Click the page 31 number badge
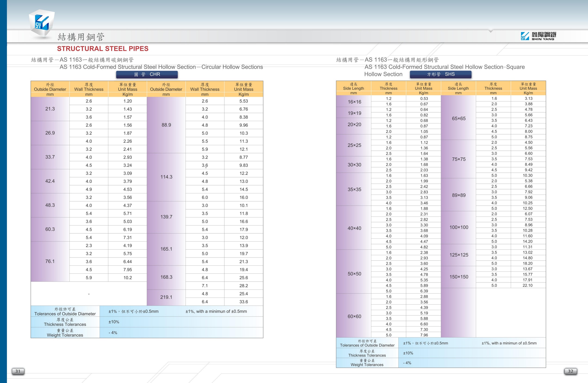The image size is (588, 383). (18, 371)
